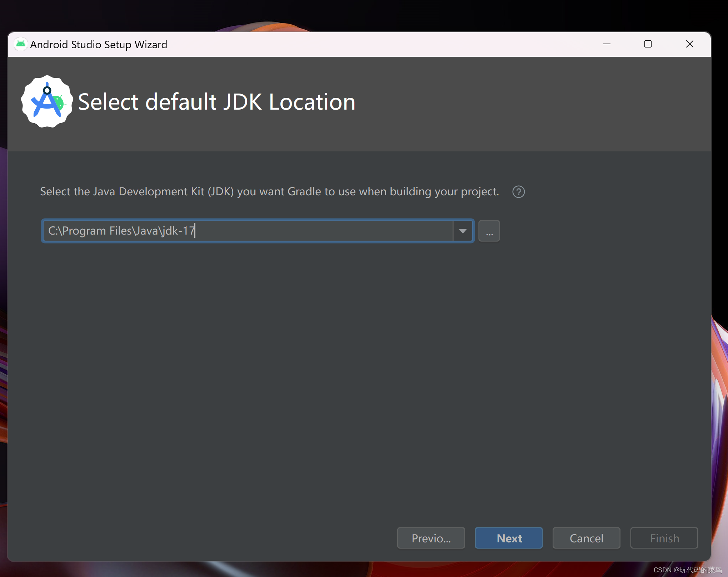Close the Android Studio Setup Wizard

(x=689, y=44)
